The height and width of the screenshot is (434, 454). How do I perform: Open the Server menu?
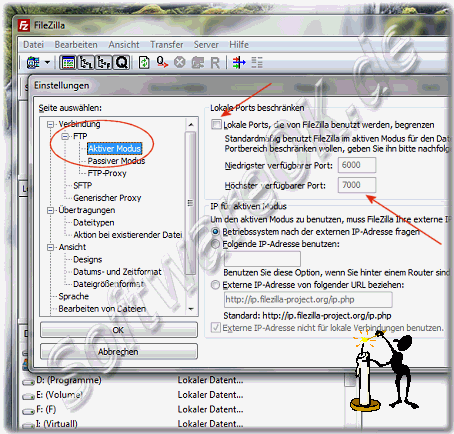point(206,45)
